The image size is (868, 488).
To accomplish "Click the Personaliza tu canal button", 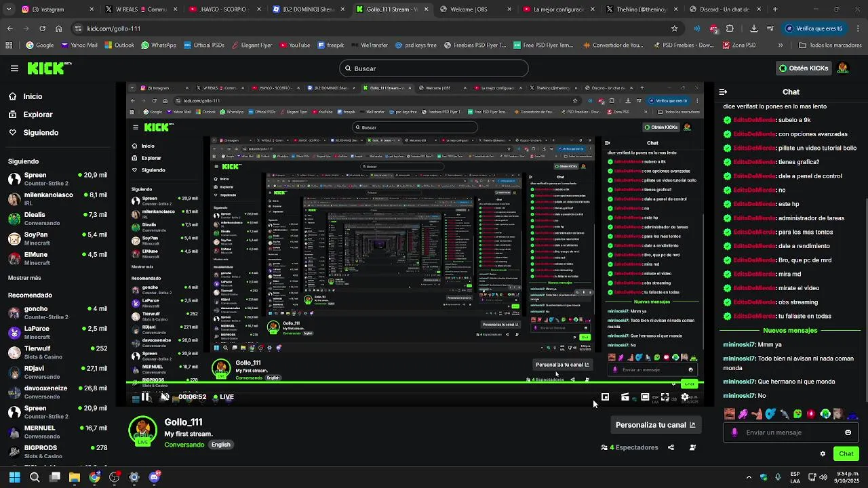I will point(655,425).
